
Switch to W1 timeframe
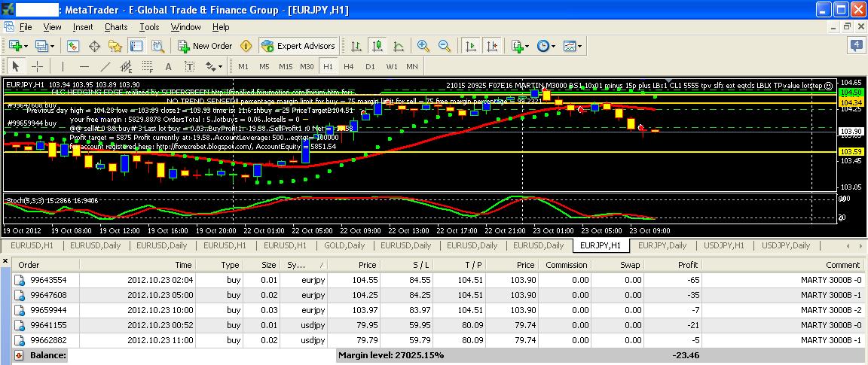coord(391,66)
